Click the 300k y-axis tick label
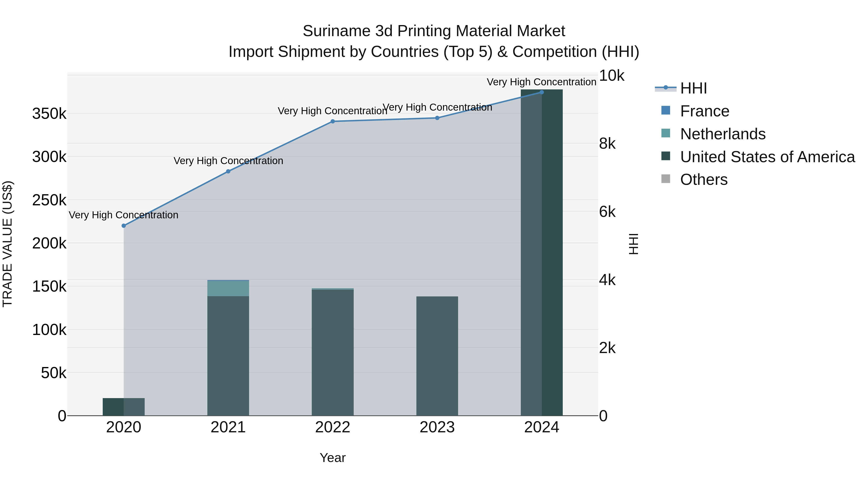 point(49,157)
